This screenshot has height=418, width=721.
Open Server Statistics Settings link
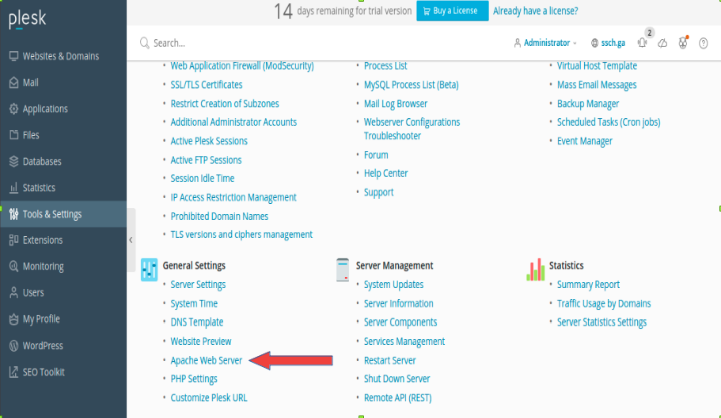602,322
